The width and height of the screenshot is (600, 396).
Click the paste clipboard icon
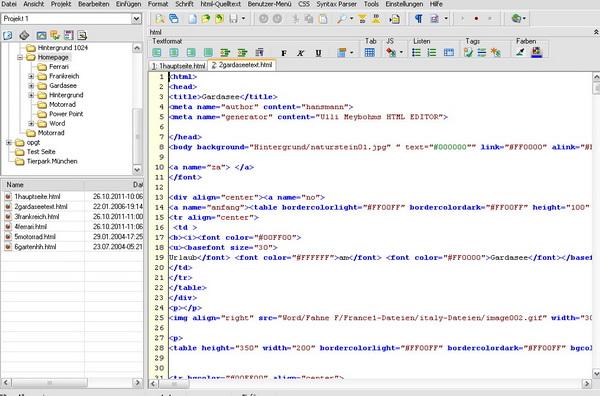323,19
